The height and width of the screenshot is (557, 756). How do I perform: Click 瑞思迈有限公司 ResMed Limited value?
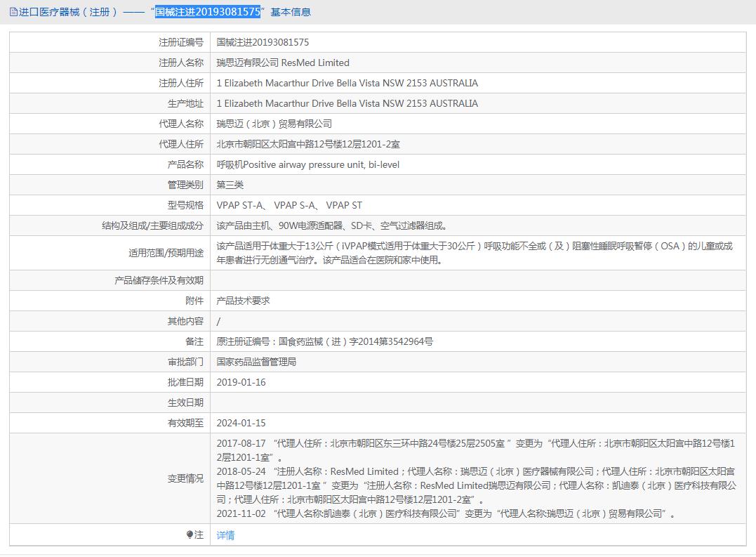point(283,63)
